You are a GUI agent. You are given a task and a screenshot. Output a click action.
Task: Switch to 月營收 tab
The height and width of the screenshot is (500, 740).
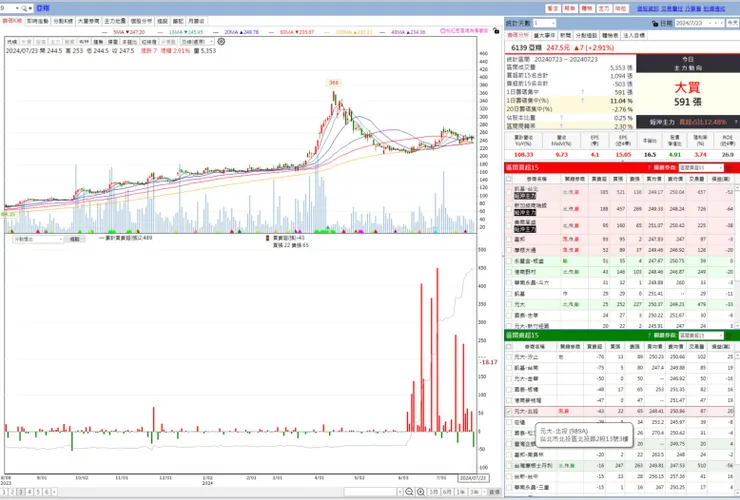[196, 21]
